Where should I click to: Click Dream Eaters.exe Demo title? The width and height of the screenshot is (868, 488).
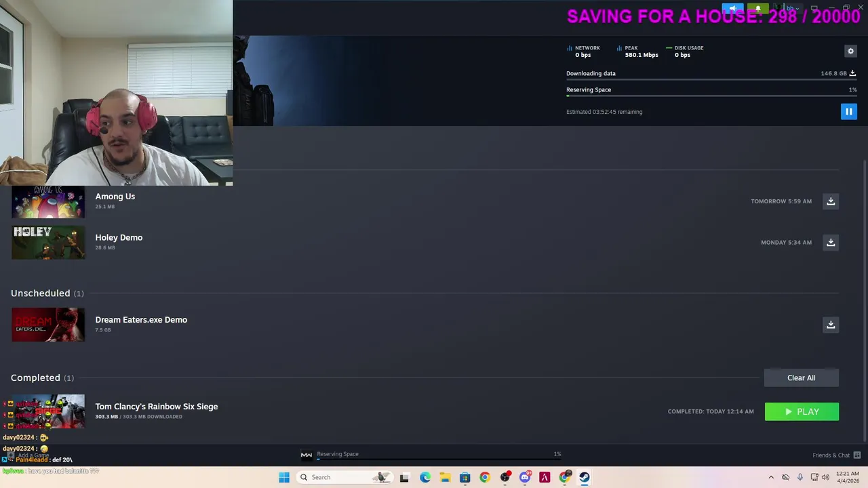141,320
